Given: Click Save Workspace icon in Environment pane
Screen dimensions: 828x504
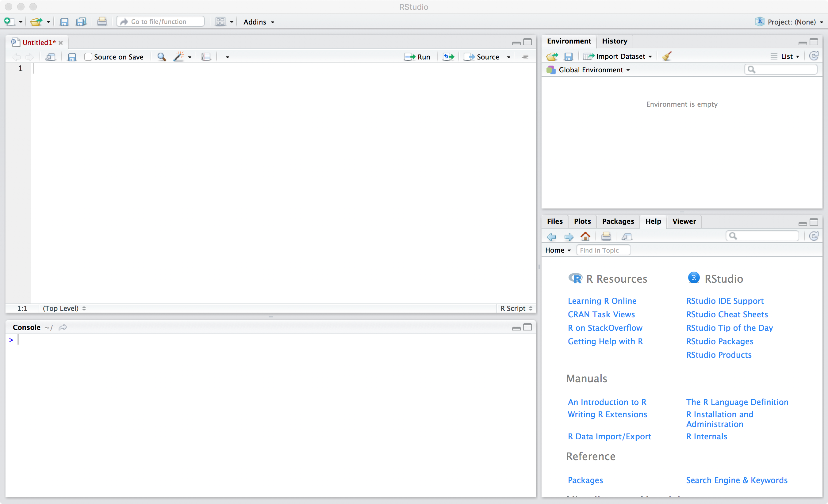Looking at the screenshot, I should (x=568, y=56).
